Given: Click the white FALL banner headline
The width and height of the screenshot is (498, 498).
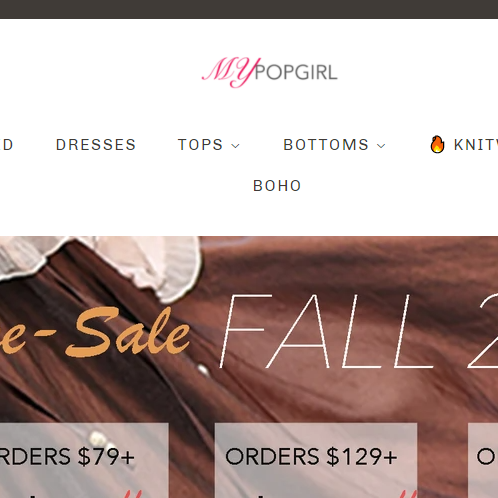Looking at the screenshot, I should pyautogui.click(x=358, y=331).
